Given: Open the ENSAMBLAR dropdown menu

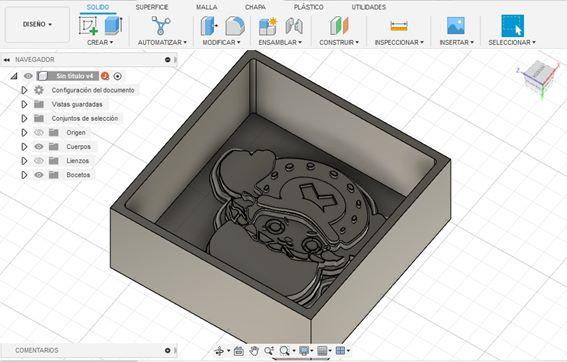Looking at the screenshot, I should coord(280,42).
